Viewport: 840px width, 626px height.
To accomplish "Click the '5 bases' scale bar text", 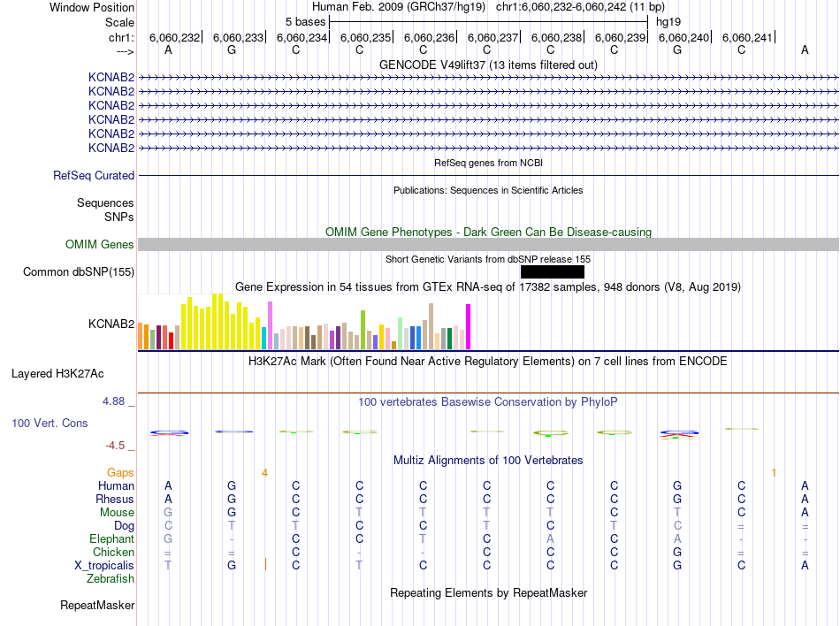I will 305,22.
